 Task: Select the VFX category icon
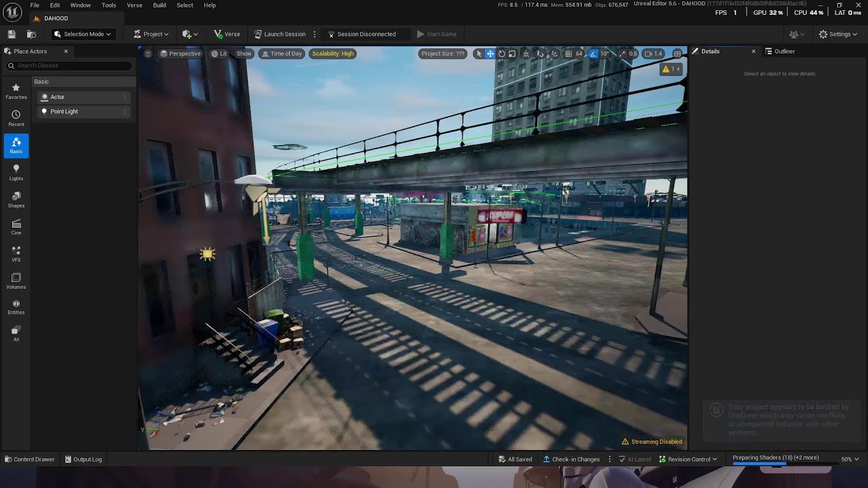[16, 253]
